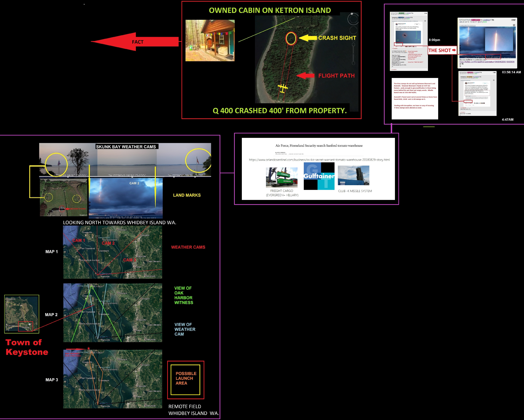Image resolution: width=524 pixels, height=420 pixels.
Task: Open the CAM 2 stormy sky image
Action: [126, 198]
